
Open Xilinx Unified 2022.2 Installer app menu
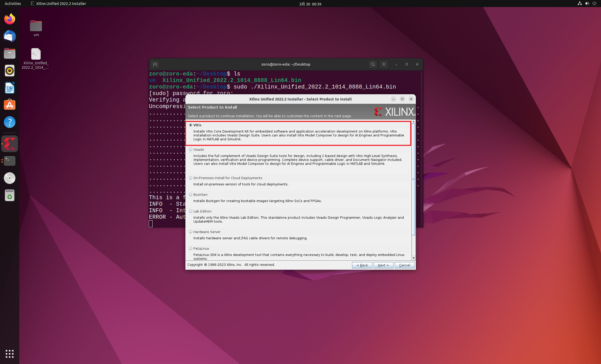click(58, 4)
